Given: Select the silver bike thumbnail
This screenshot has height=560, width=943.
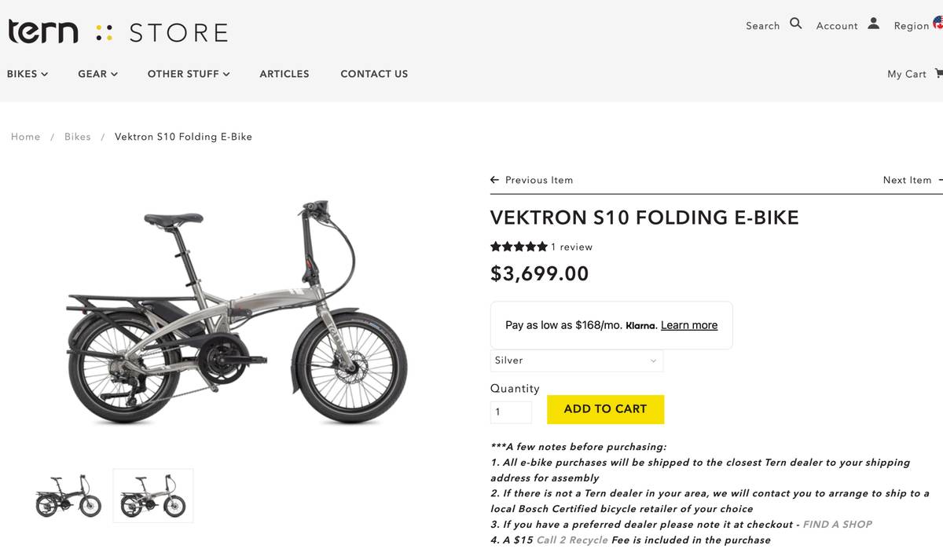Looking at the screenshot, I should 153,496.
